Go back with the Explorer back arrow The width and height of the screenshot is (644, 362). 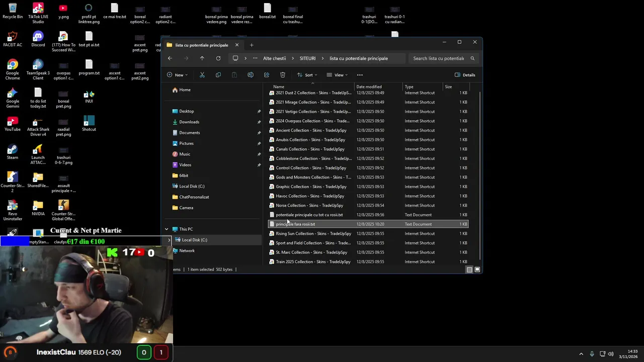tap(170, 58)
